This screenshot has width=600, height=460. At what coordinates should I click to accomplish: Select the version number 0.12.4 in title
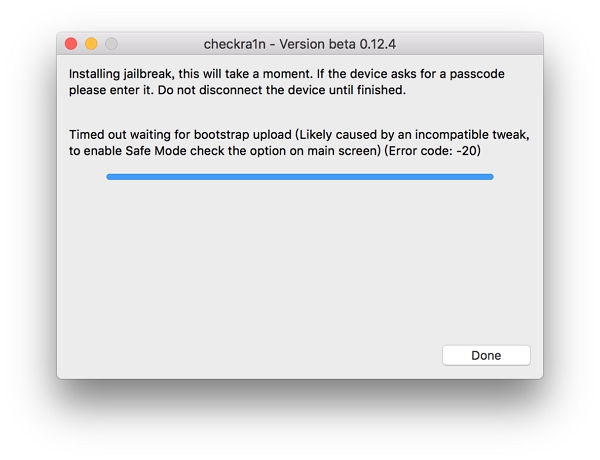[x=377, y=44]
